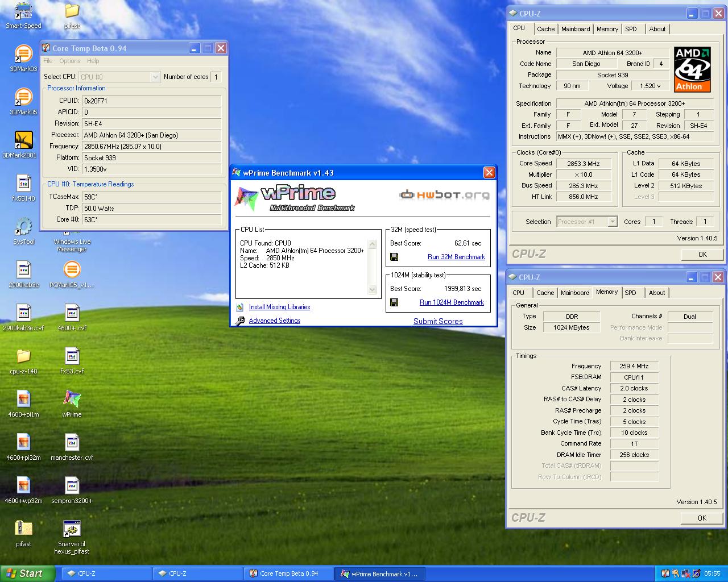Image resolution: width=728 pixels, height=582 pixels.
Task: Open Cache tab in bottom CPU-Z window
Action: pyautogui.click(x=545, y=293)
